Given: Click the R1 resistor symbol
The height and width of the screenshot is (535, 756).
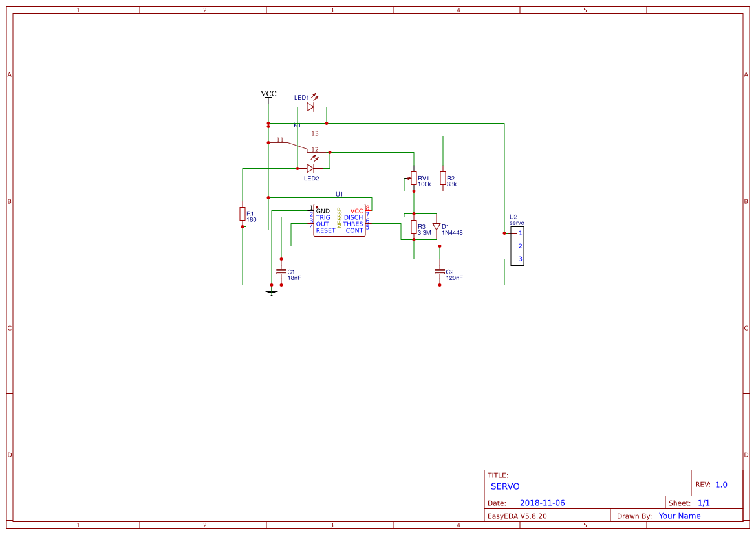Looking at the screenshot, I should [x=243, y=213].
